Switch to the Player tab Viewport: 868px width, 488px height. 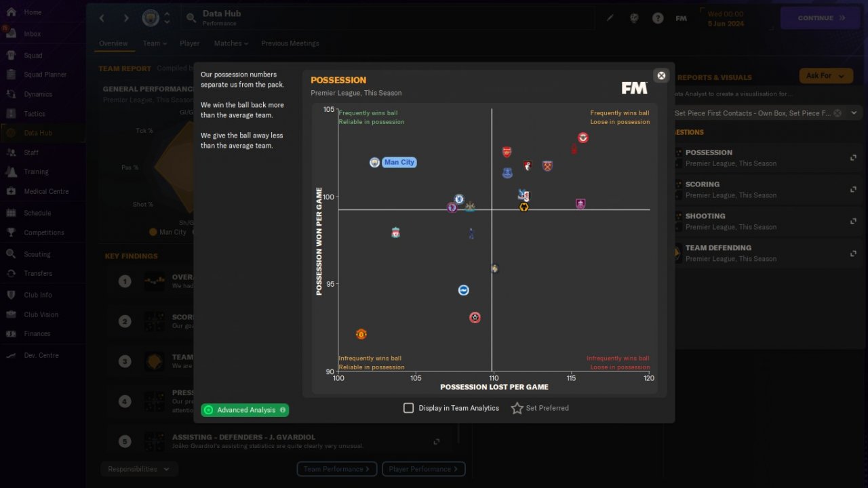pyautogui.click(x=190, y=43)
